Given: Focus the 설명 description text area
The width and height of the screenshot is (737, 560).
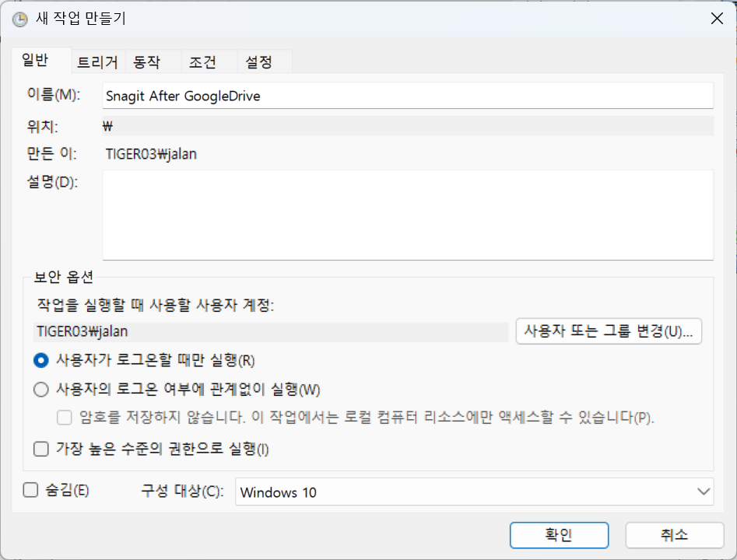Looking at the screenshot, I should tap(408, 215).
